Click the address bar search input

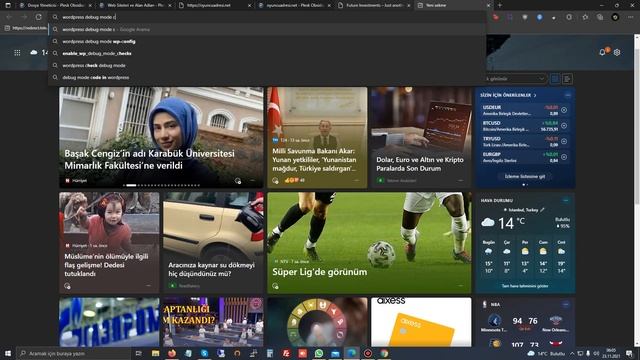[x=267, y=17]
